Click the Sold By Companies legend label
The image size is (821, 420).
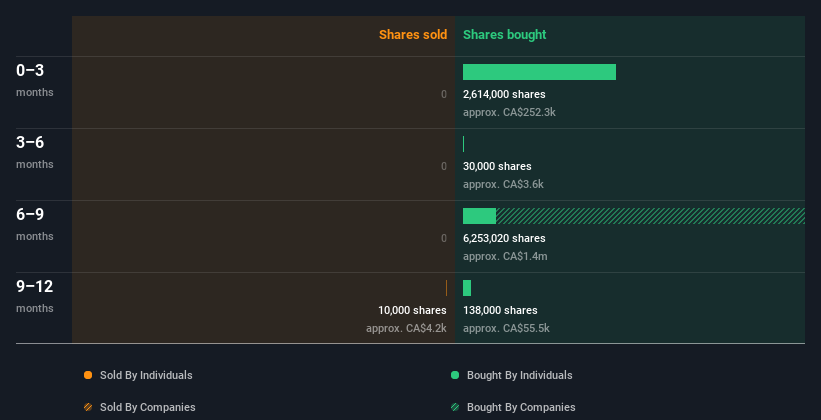click(x=148, y=407)
